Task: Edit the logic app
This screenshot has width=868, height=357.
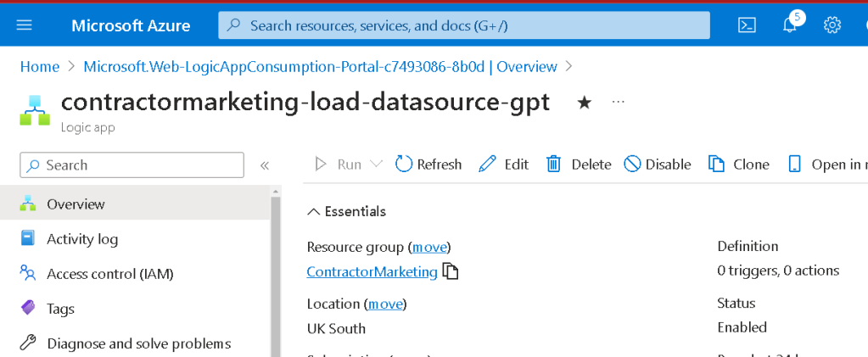Action: (x=503, y=165)
